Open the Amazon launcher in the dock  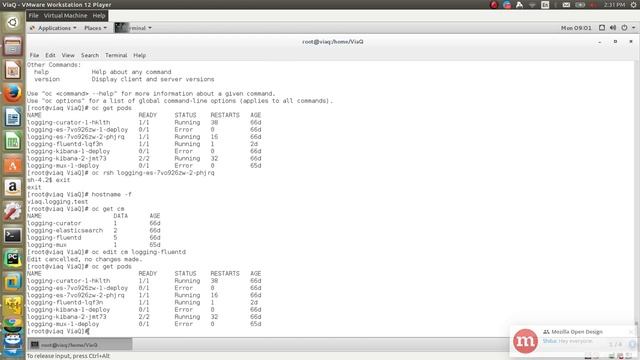[12, 188]
